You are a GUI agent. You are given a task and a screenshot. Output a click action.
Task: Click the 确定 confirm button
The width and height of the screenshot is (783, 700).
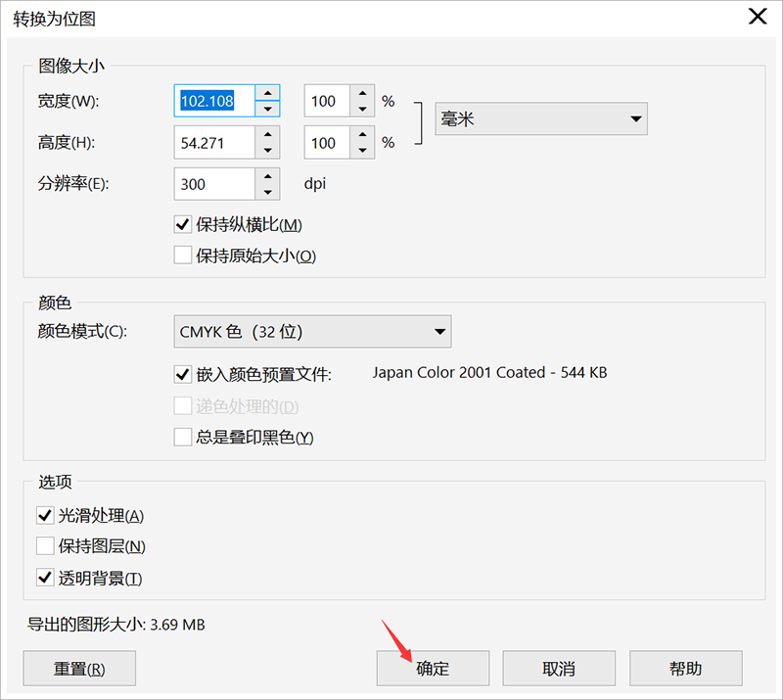(x=433, y=668)
